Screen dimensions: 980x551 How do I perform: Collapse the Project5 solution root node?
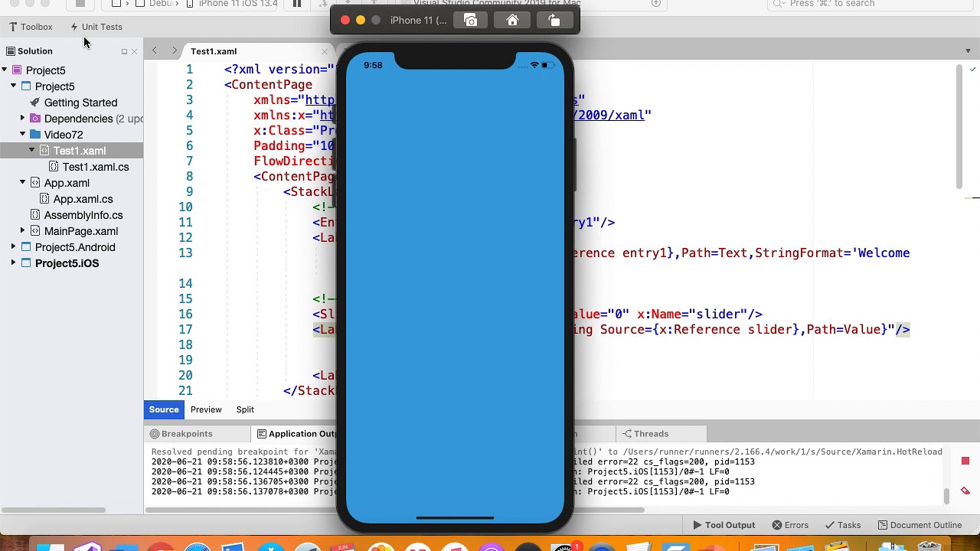tap(5, 70)
